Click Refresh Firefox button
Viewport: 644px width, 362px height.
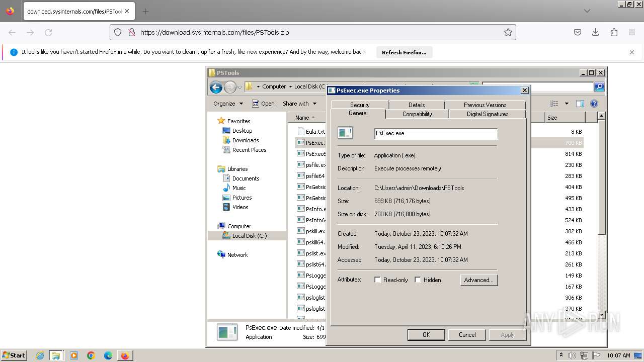point(404,52)
